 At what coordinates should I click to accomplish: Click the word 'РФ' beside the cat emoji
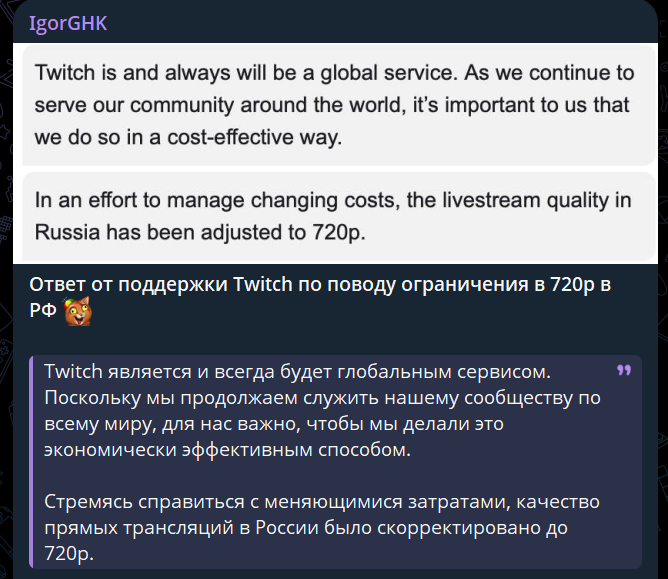point(43,311)
